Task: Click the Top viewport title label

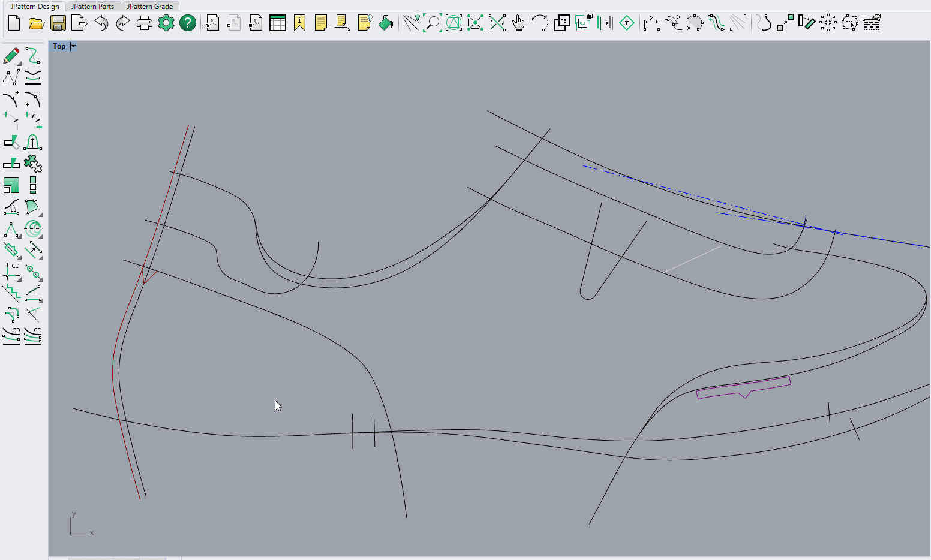Action: [59, 46]
